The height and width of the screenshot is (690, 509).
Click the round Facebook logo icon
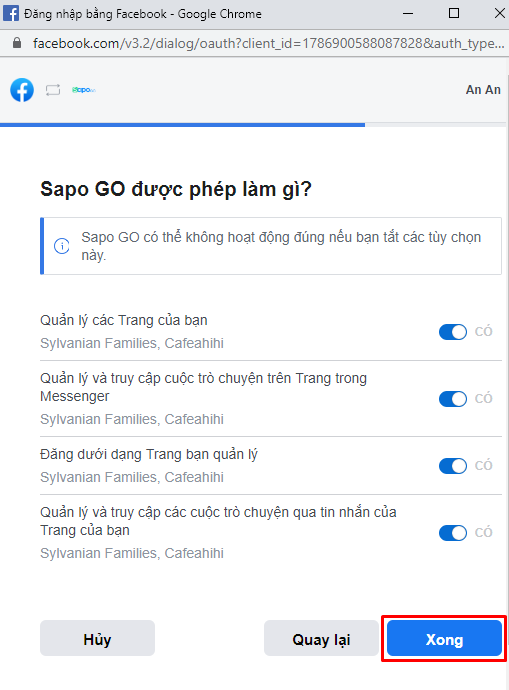pos(22,90)
